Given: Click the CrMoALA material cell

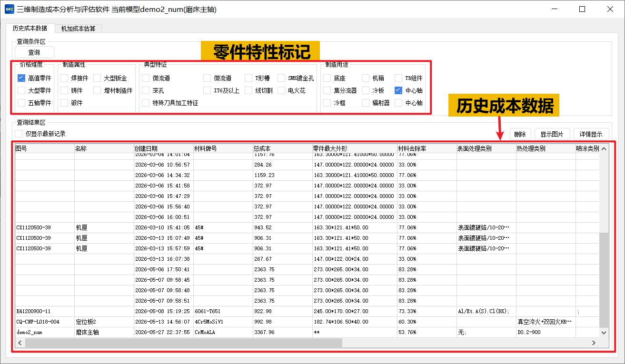Looking at the screenshot, I should pyautogui.click(x=223, y=332).
